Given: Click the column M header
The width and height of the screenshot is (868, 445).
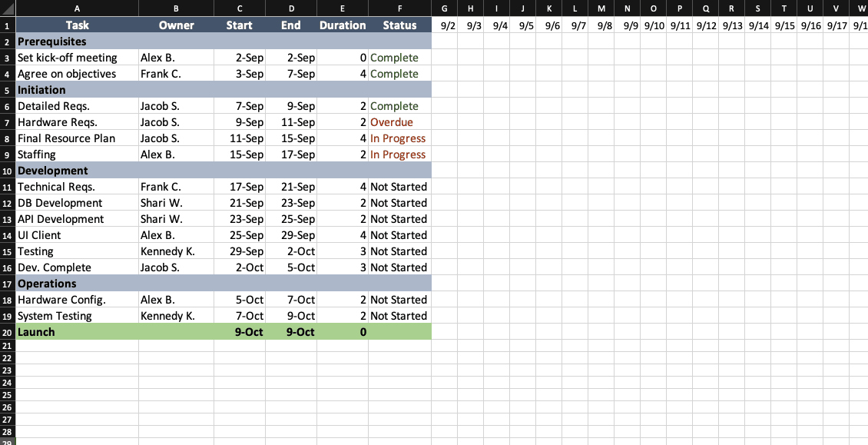Looking at the screenshot, I should (601, 8).
